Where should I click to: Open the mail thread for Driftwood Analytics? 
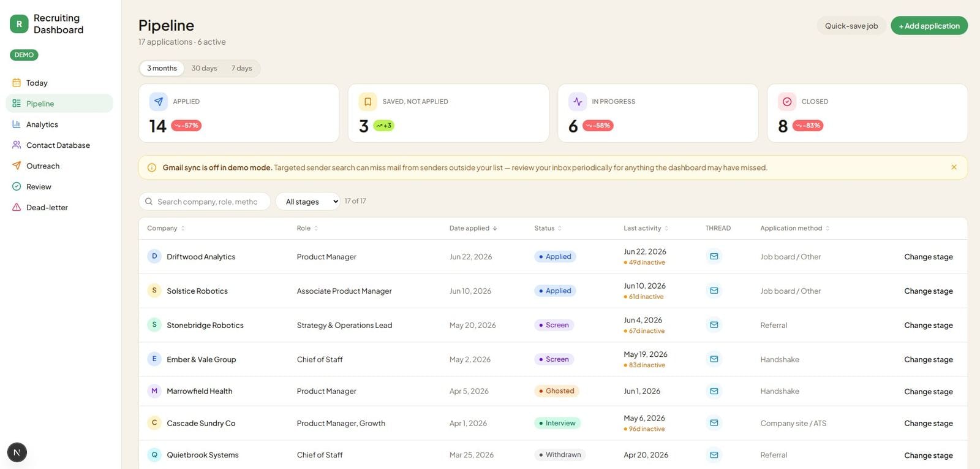coord(714,256)
